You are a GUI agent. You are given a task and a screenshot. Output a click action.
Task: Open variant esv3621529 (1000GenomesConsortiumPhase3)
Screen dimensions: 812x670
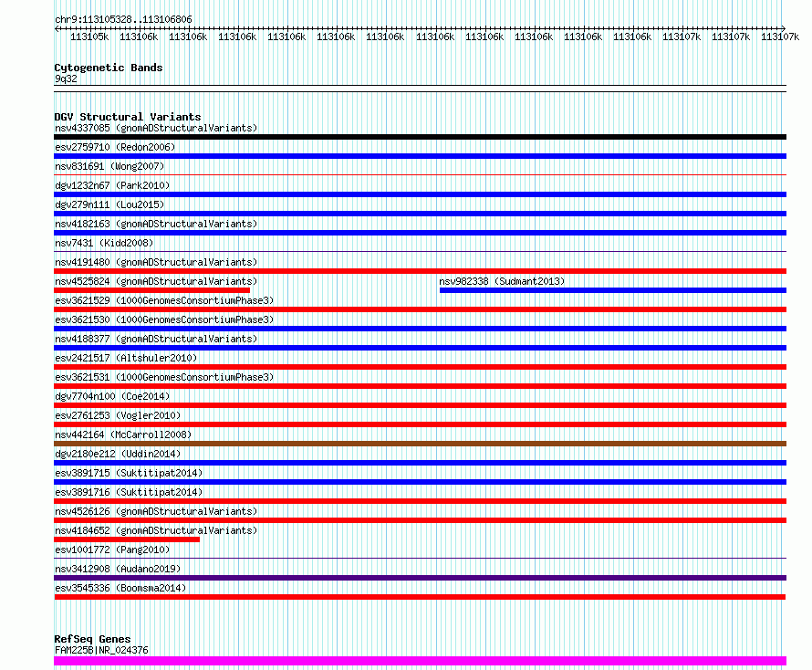point(164,300)
